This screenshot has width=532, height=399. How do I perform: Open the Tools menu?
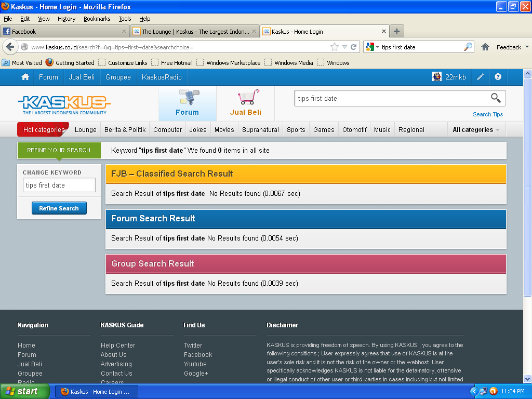(x=125, y=19)
